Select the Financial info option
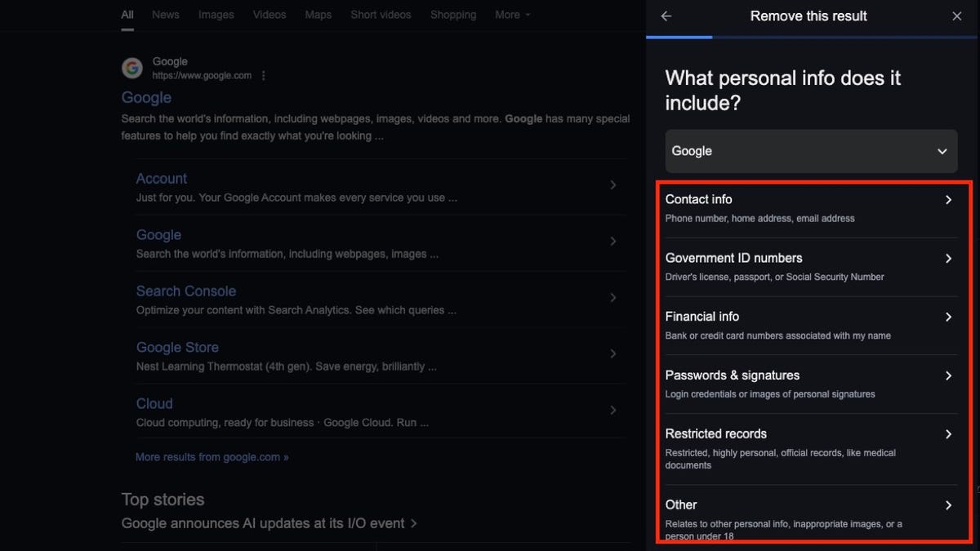 [x=808, y=325]
